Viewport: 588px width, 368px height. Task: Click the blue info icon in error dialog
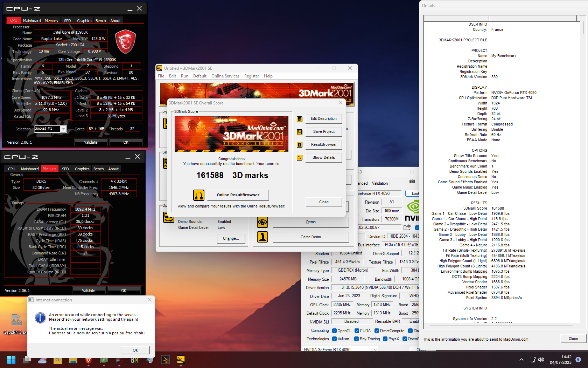[x=40, y=318]
